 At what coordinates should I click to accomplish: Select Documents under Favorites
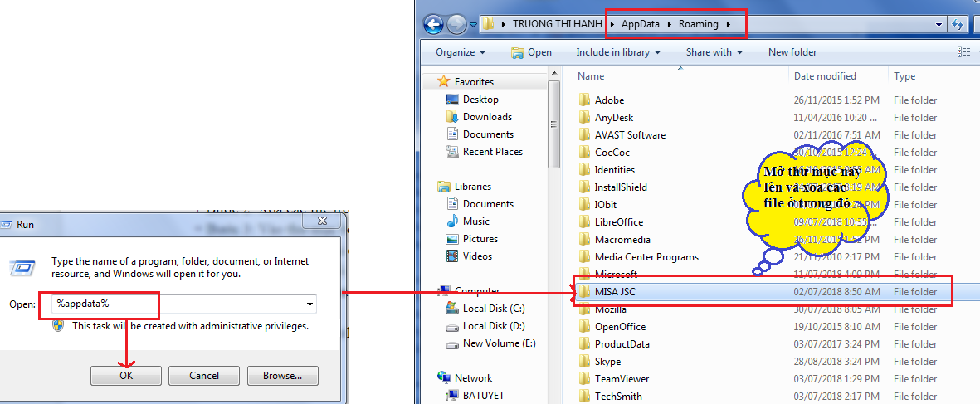coord(488,134)
